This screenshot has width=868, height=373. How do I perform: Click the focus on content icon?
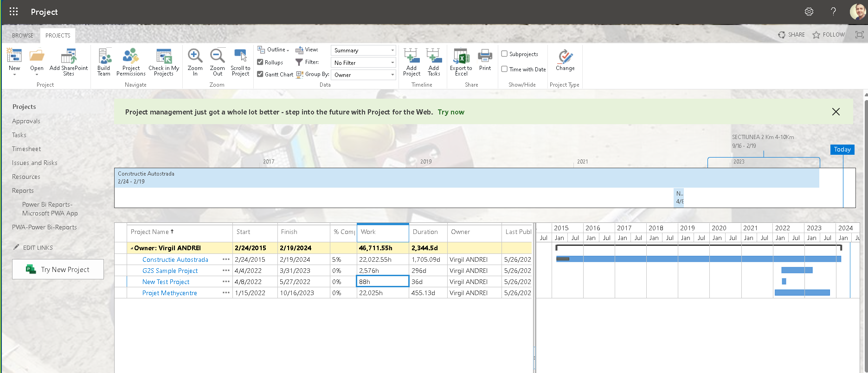click(860, 35)
